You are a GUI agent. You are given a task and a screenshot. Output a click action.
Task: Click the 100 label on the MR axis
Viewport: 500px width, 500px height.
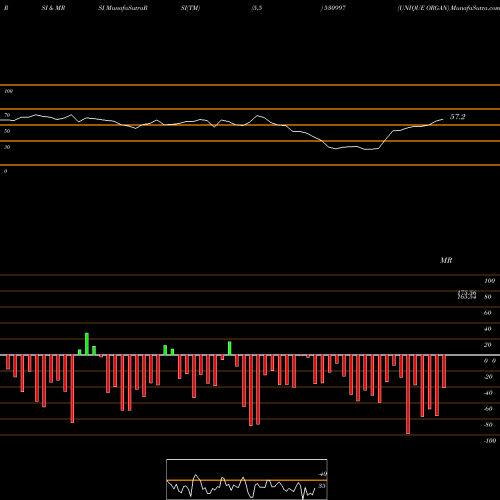(x=489, y=281)
